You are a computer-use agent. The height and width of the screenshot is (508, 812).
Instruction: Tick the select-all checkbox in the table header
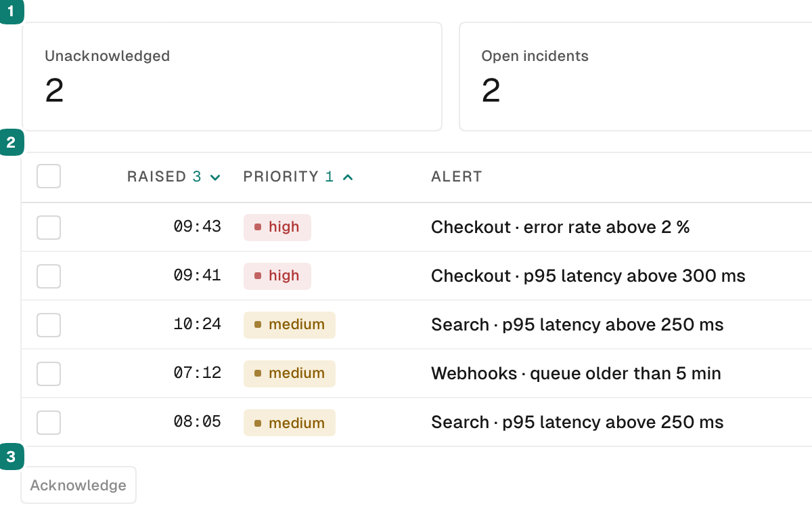pyautogui.click(x=49, y=176)
